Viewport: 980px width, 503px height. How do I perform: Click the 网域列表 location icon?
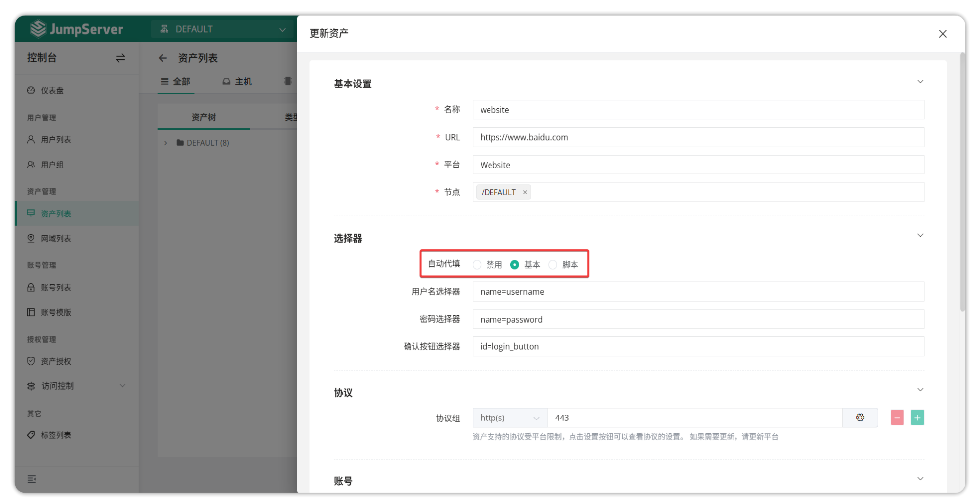pyautogui.click(x=31, y=238)
